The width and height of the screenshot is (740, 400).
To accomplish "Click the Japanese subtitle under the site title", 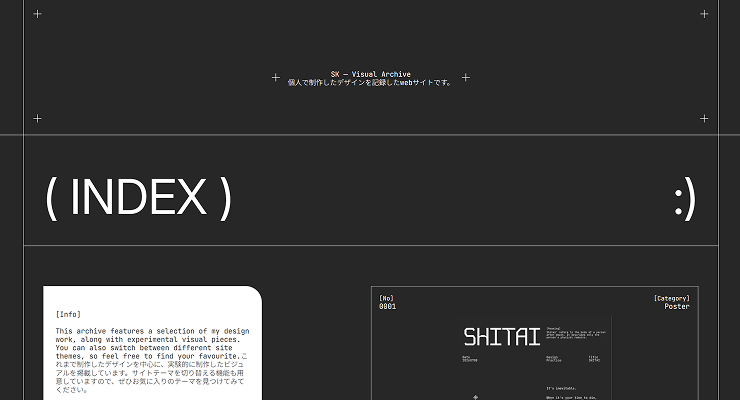I will (x=370, y=83).
